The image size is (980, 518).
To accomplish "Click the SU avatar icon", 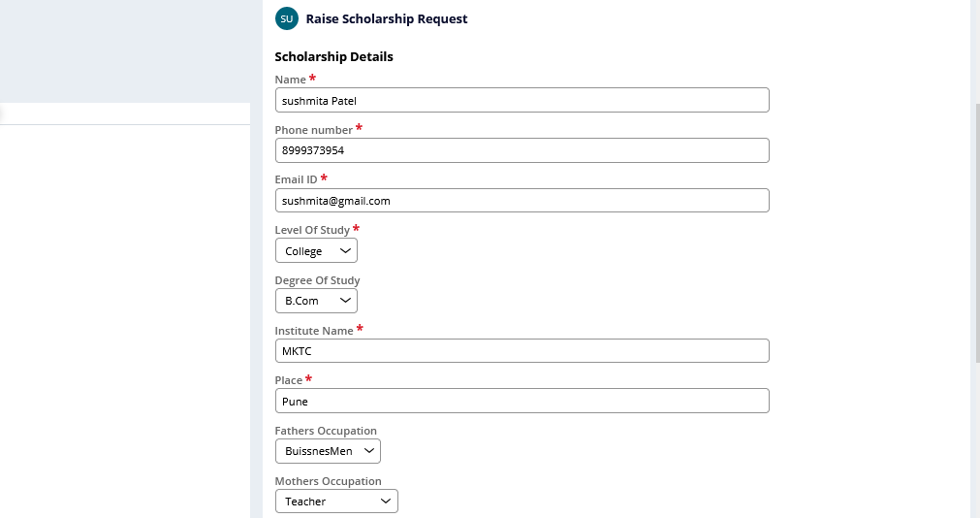I will pyautogui.click(x=286, y=18).
